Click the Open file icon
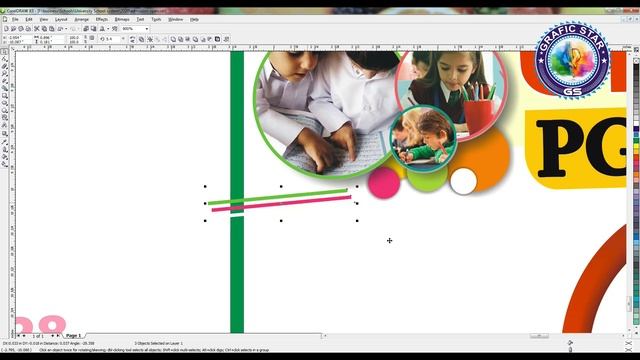This screenshot has height=360, width=640. 13,29
